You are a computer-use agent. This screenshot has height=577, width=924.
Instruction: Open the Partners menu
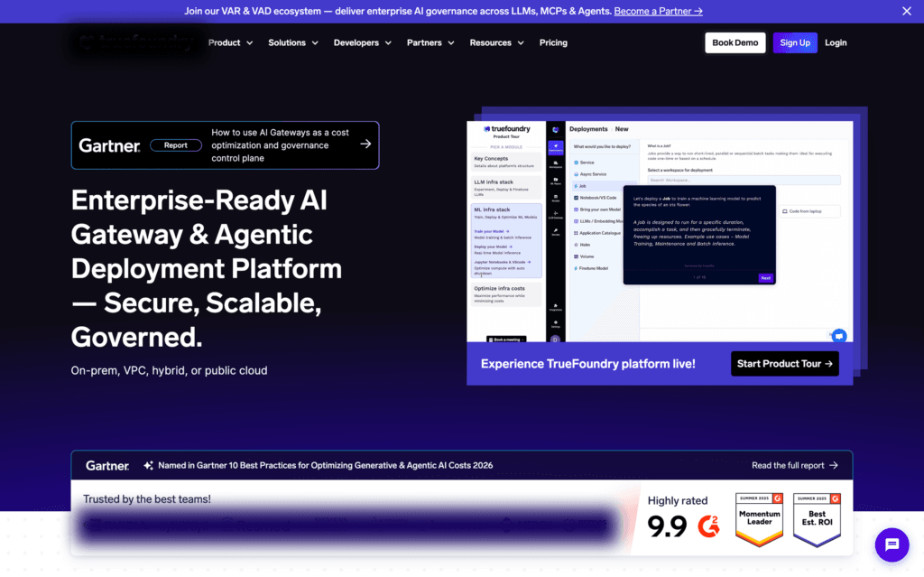pos(424,42)
